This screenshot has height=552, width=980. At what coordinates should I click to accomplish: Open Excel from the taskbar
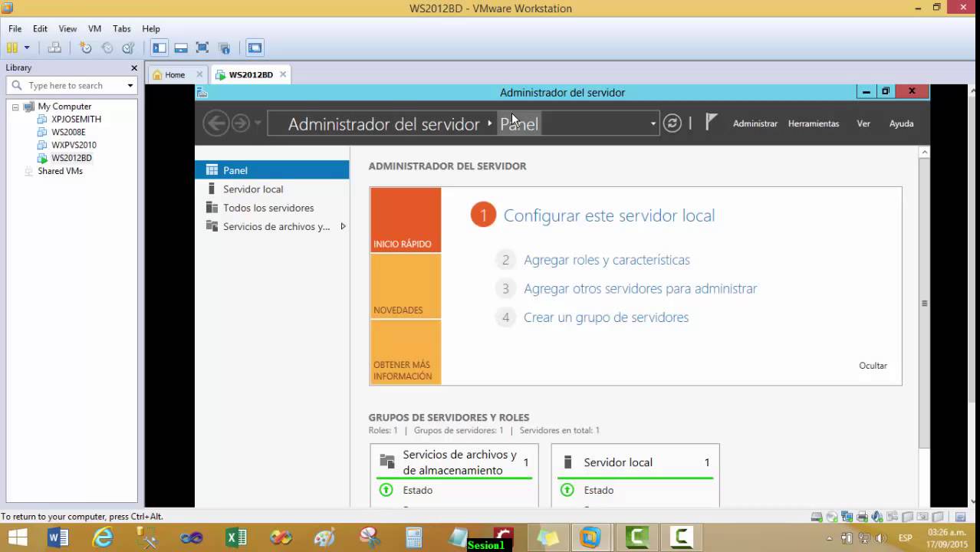pos(236,537)
